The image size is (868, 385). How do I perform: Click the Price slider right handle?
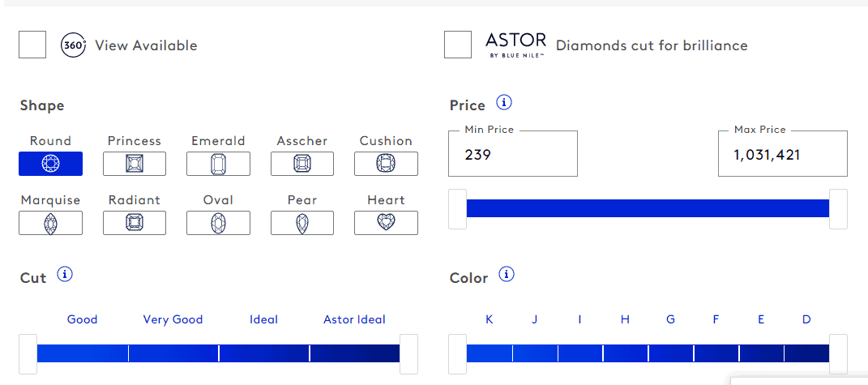(838, 209)
